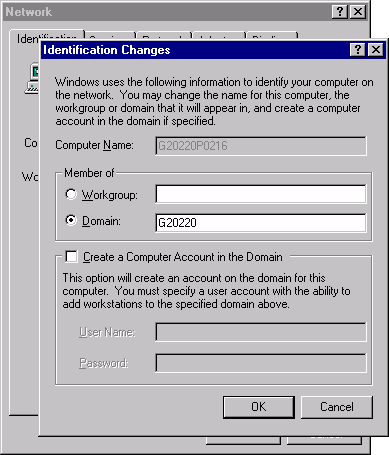
Task: Dismiss the dialog with the Cancel button
Action: pyautogui.click(x=337, y=407)
